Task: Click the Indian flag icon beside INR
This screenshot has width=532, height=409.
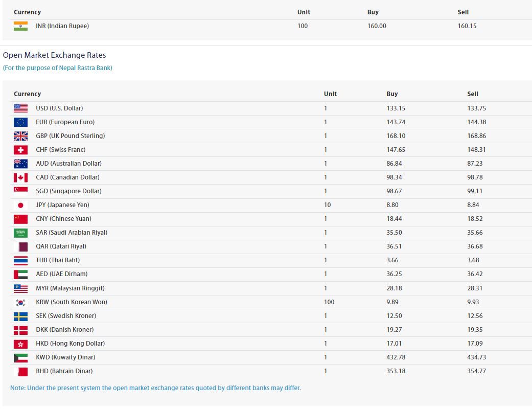Action: click(20, 26)
